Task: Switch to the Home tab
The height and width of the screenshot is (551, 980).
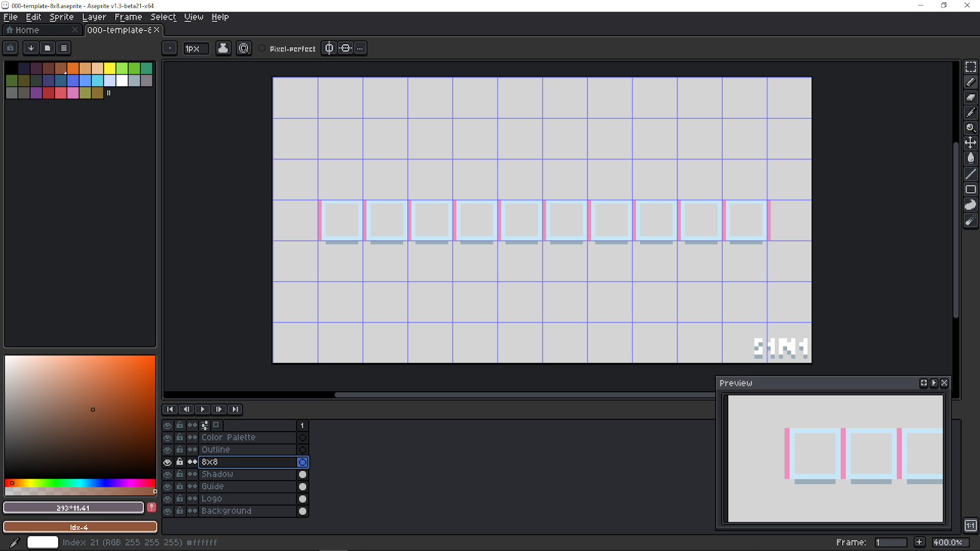Action: [x=42, y=30]
